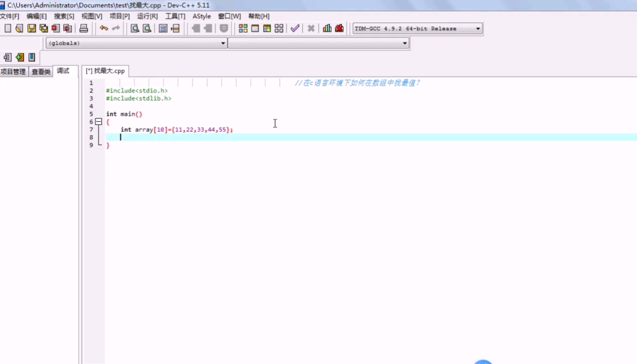Open the Replace dialog icon

(x=147, y=28)
